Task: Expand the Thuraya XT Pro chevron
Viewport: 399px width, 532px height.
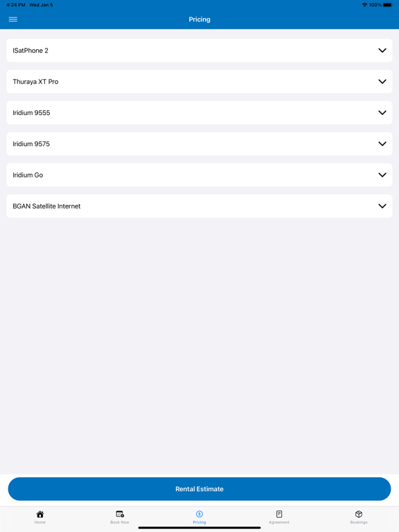Action: click(382, 82)
